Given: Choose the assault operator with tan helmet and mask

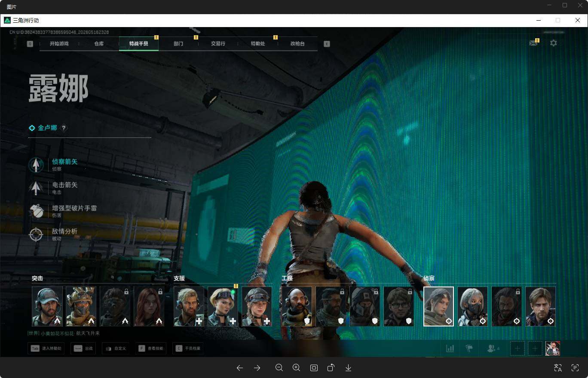Looking at the screenshot, I should click(x=81, y=307).
